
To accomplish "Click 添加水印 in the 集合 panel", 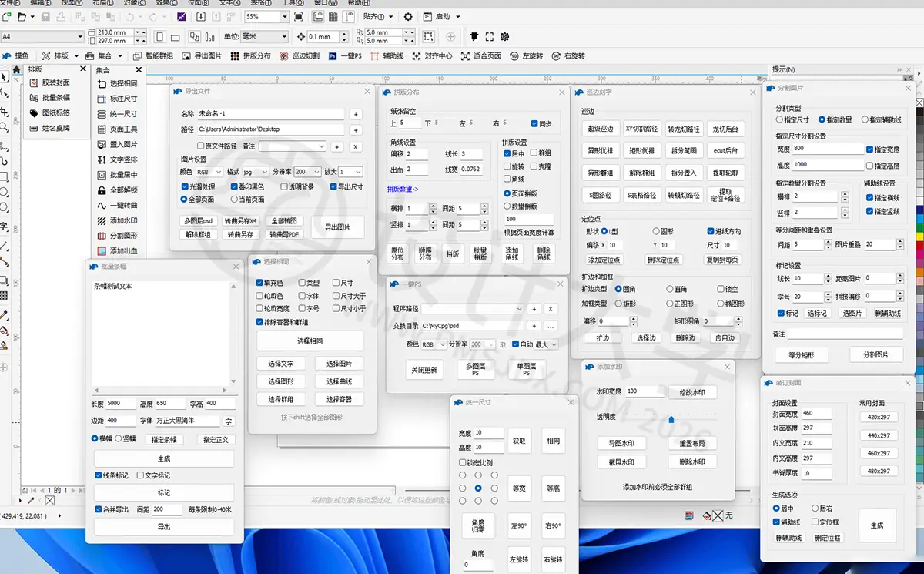I will (117, 220).
